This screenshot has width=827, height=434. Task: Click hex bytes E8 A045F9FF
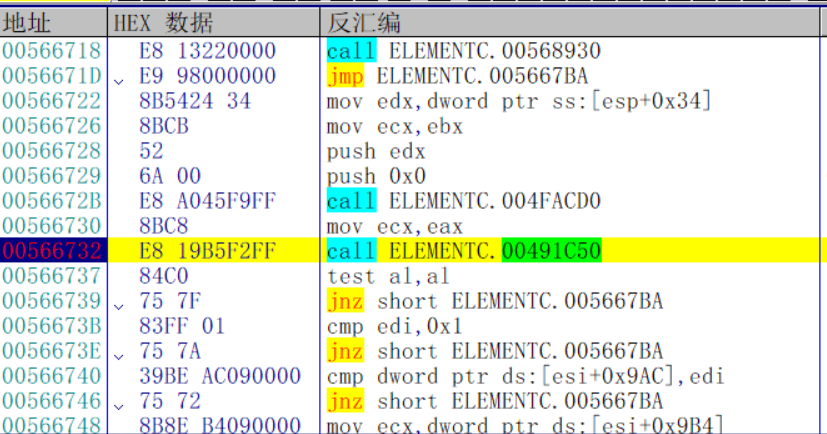point(207,201)
